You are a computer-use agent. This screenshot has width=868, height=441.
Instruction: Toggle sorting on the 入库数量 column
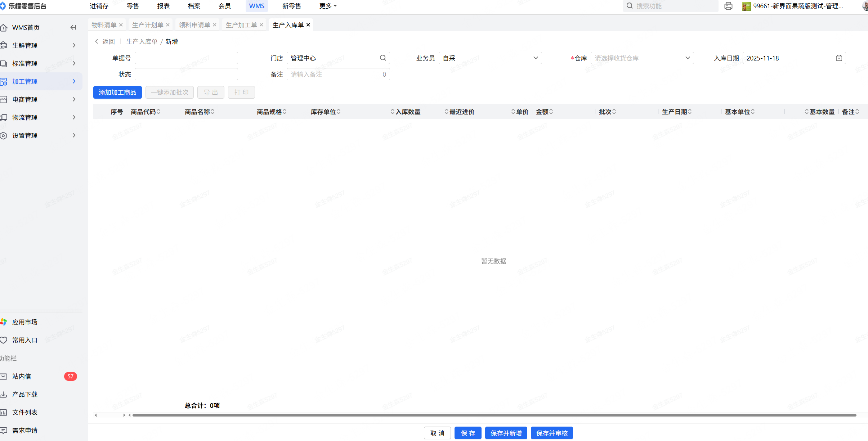(x=393, y=112)
